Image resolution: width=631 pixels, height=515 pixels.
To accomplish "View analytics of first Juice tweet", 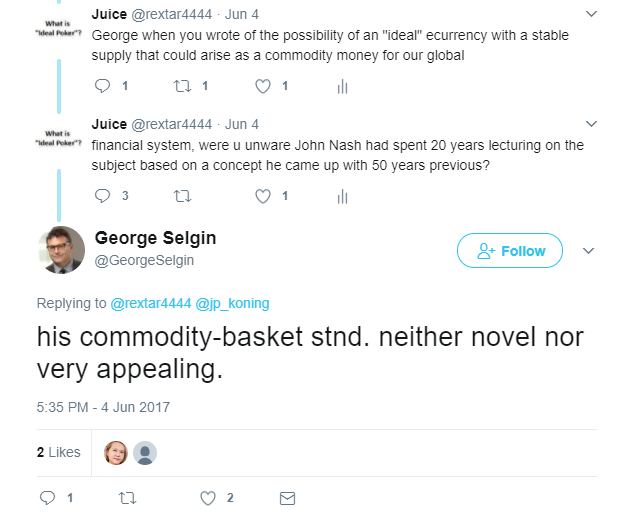I will [x=342, y=86].
